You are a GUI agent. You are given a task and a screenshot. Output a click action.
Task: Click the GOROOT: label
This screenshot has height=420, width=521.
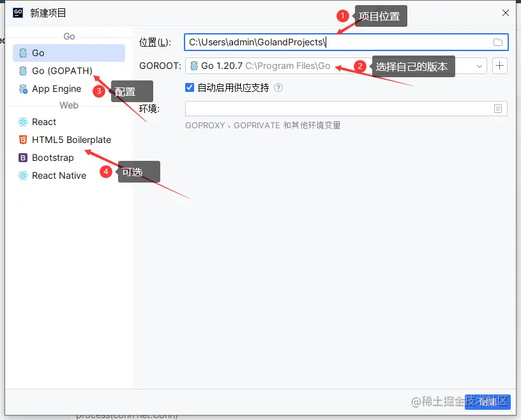point(160,66)
